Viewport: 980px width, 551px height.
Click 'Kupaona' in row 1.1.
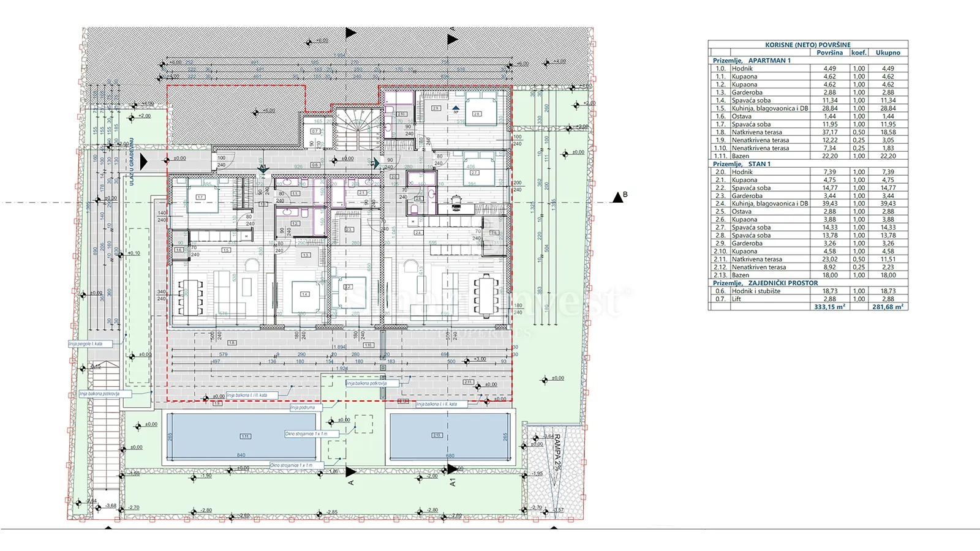(744, 77)
